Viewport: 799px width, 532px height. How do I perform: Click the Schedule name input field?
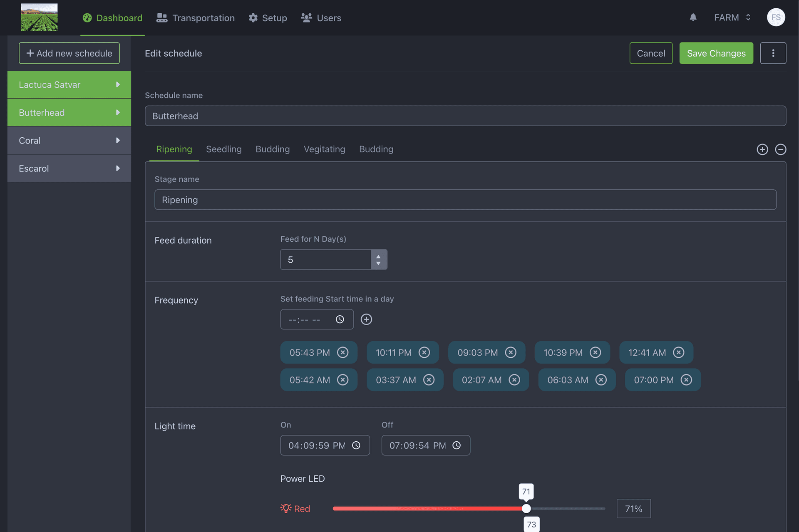coord(465,116)
